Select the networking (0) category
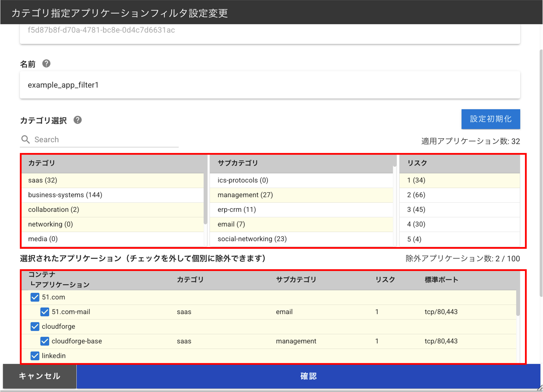The width and height of the screenshot is (543, 392). click(x=113, y=224)
